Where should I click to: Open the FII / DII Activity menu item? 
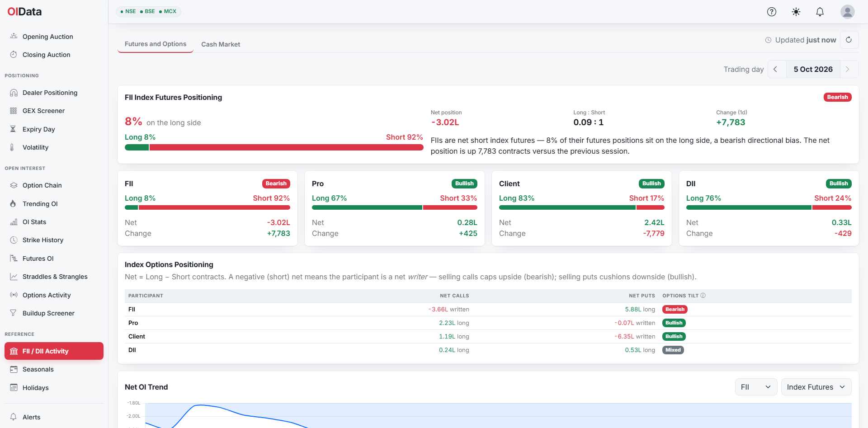pos(54,351)
